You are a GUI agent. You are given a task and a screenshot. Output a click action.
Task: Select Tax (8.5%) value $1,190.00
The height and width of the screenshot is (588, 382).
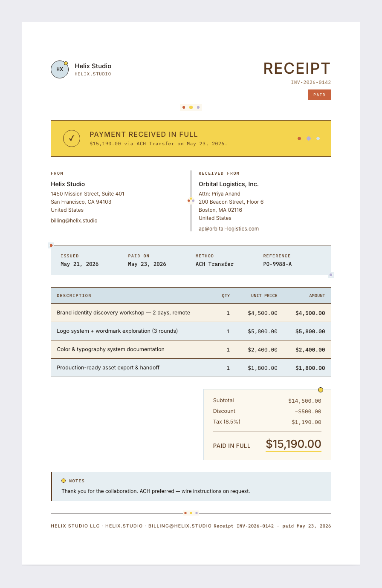pyautogui.click(x=307, y=422)
